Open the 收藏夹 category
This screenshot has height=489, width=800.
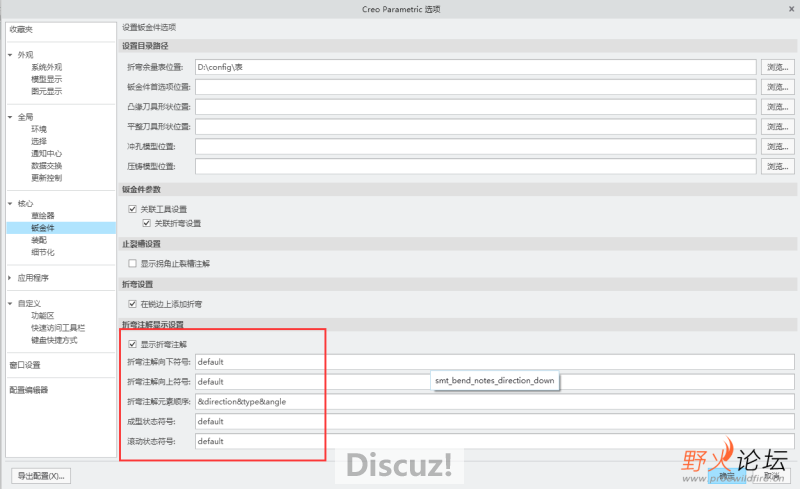(x=21, y=30)
